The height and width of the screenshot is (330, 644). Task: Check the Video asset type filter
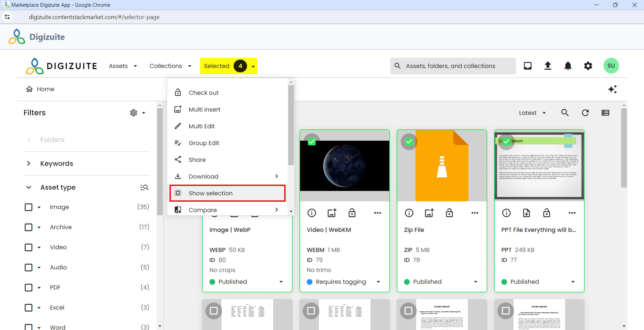(x=29, y=247)
